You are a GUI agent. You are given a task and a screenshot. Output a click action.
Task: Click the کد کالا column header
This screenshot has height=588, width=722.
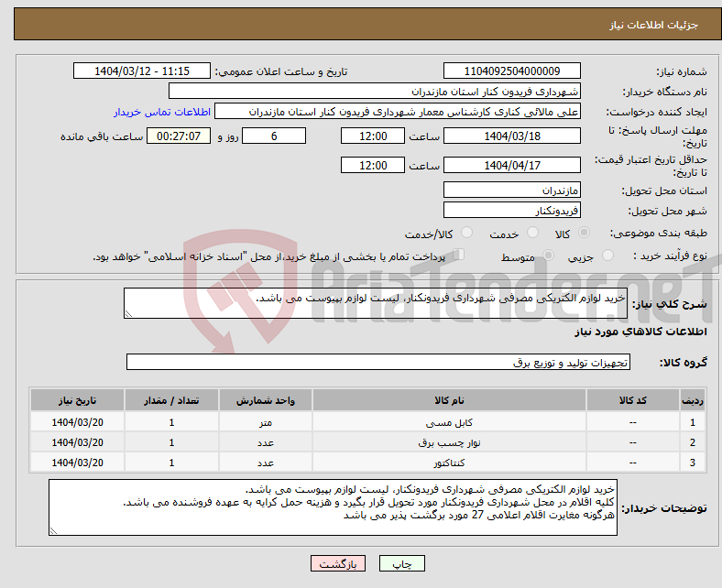[633, 400]
